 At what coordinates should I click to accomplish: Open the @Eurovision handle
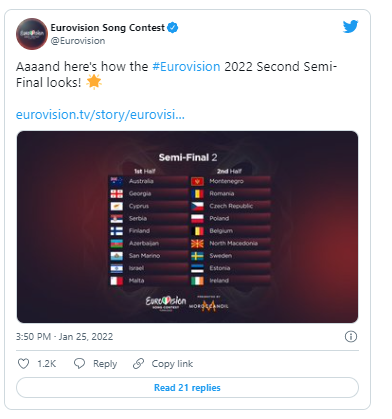(78, 41)
